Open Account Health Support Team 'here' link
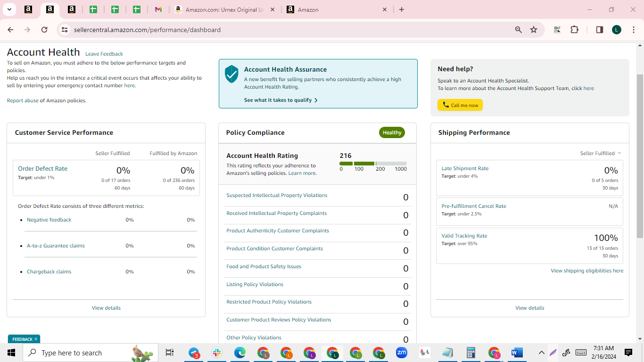Screen dimensions: 644x362 click(x=588, y=88)
